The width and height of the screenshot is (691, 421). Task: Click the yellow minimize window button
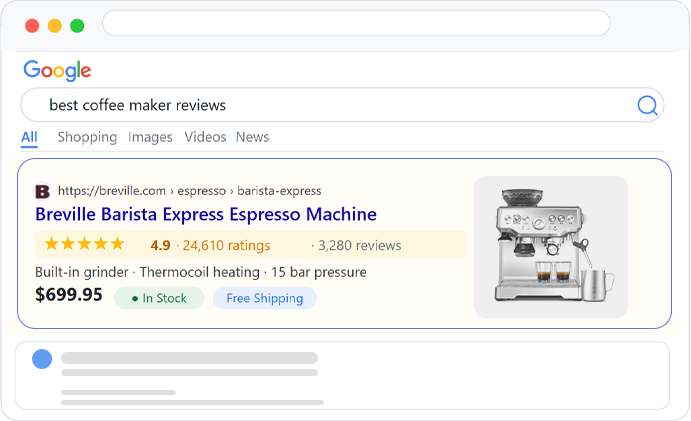click(55, 26)
